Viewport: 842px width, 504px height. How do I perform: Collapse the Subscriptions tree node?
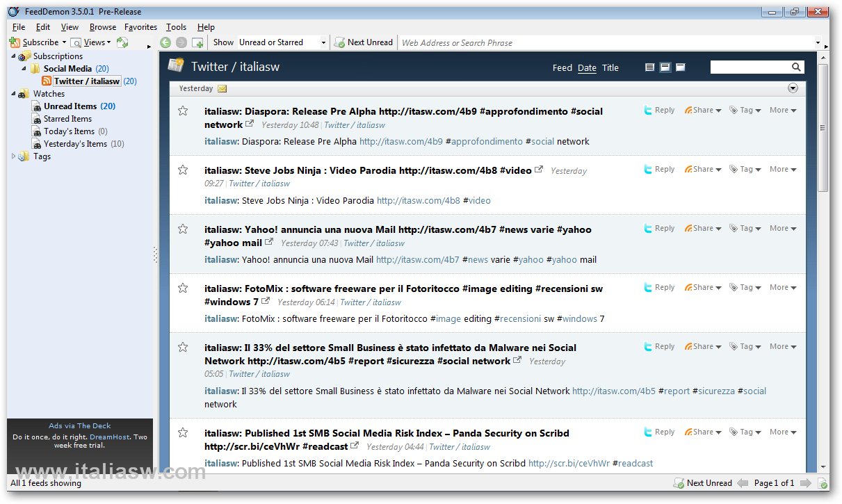pos(13,56)
